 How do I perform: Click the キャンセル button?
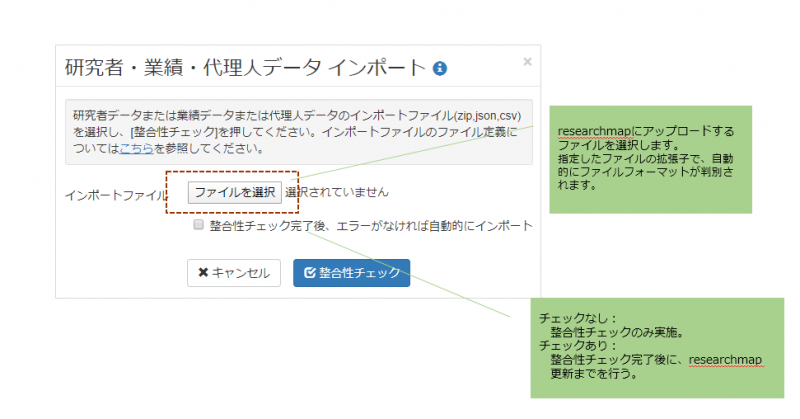(x=234, y=273)
